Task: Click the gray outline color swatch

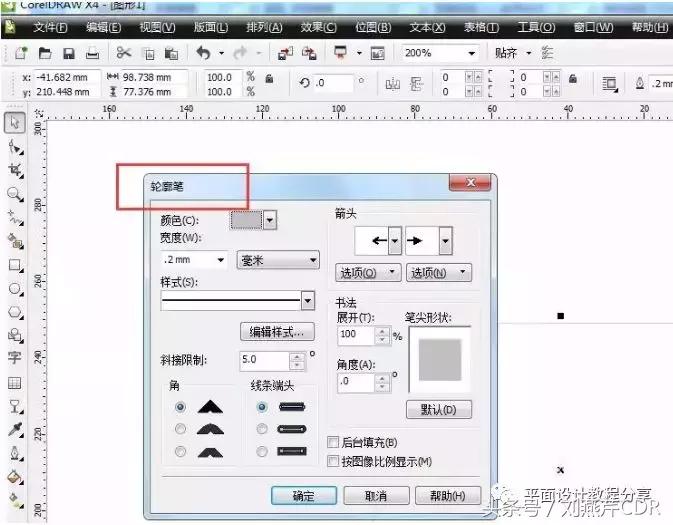Action: tap(247, 220)
